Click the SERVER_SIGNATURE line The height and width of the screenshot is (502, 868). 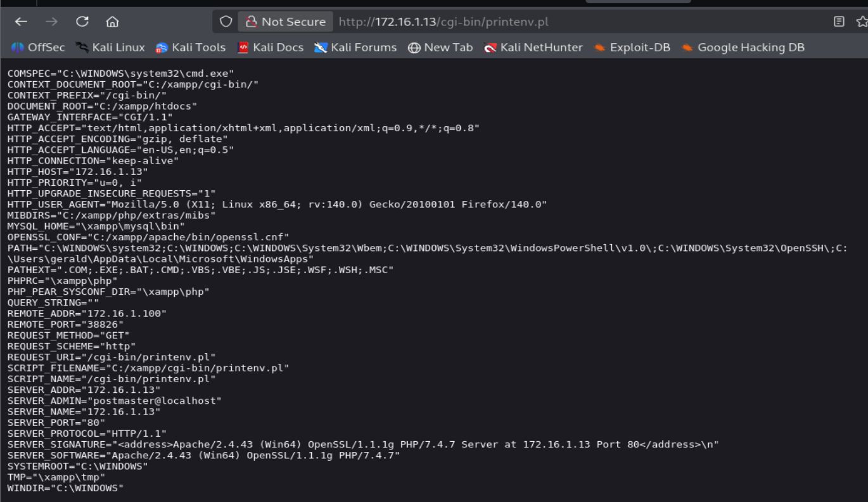click(x=363, y=444)
